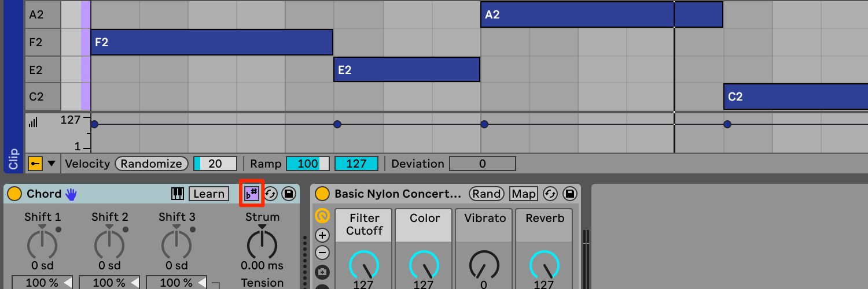Click the Filter Cutoff macro label

(365, 224)
